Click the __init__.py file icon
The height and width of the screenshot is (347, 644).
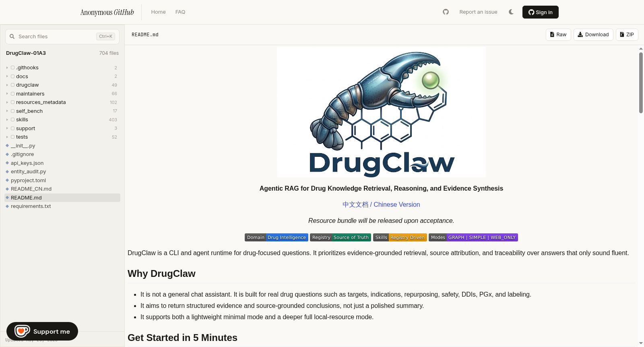[x=7, y=146]
